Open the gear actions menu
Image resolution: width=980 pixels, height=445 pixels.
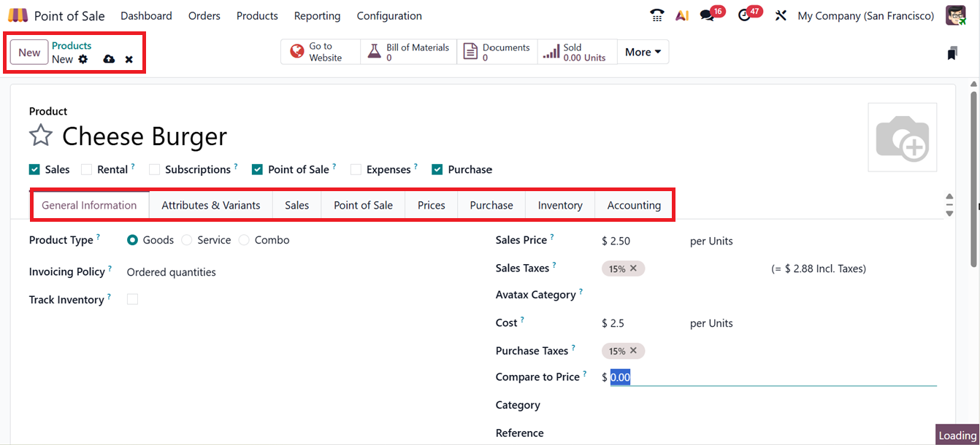tap(83, 59)
